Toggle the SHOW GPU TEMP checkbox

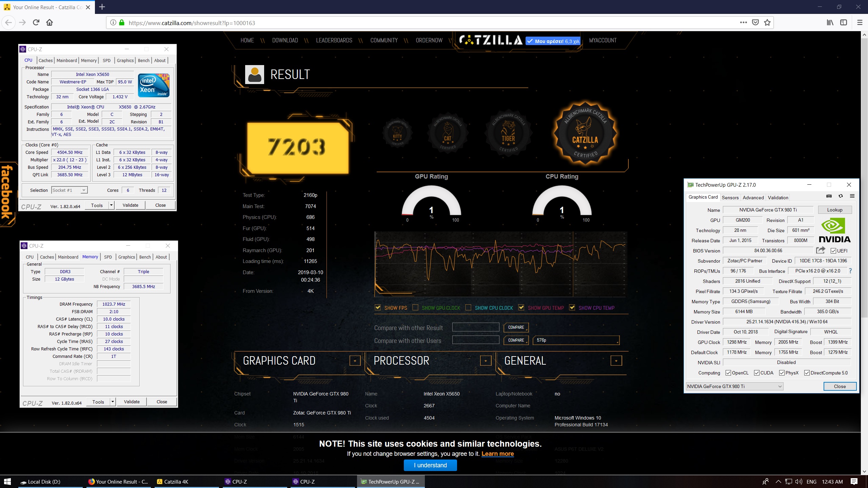tap(521, 307)
